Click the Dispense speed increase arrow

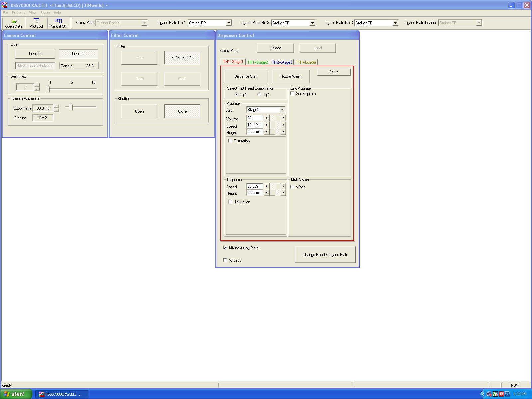point(283,186)
